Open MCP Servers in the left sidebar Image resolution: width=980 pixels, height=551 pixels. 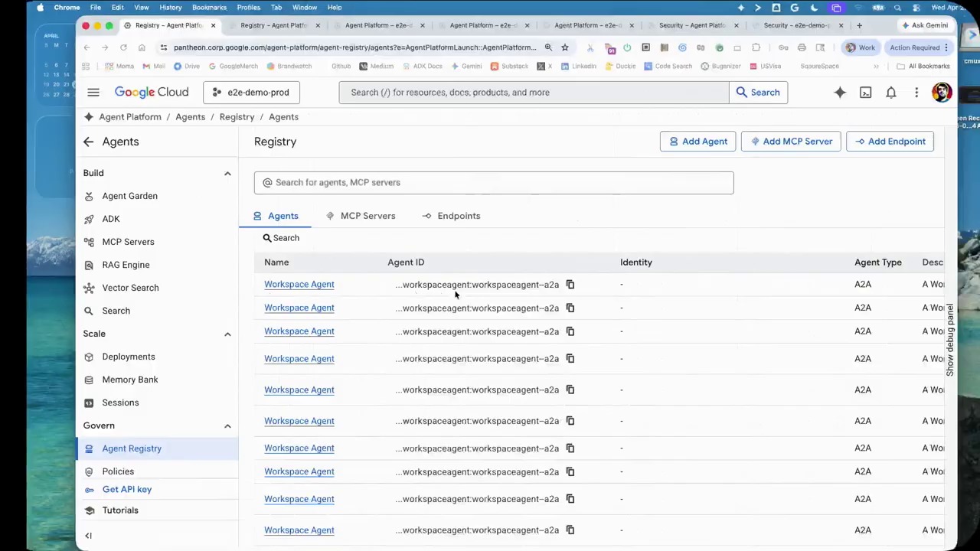point(128,242)
